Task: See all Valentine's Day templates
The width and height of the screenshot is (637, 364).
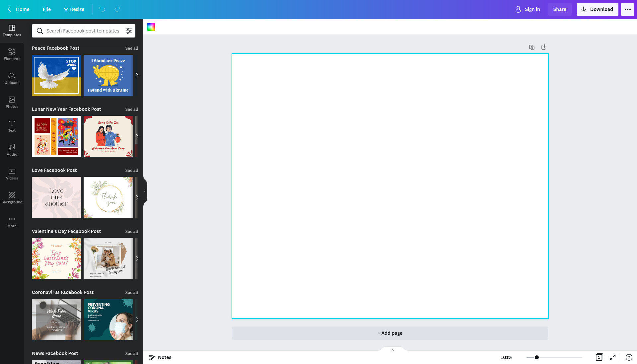Action: pos(131,231)
